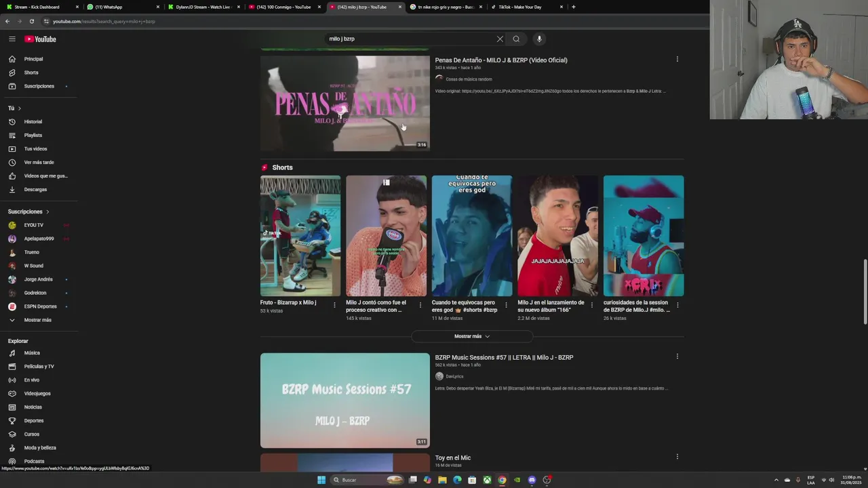Image resolution: width=868 pixels, height=488 pixels.
Task: Click the magnifier search button
Action: (x=516, y=39)
